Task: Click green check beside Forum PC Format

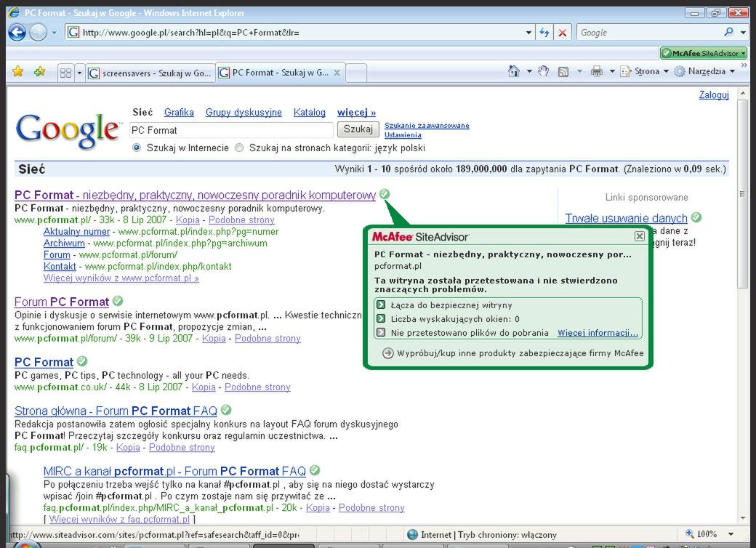Action: 118,301
